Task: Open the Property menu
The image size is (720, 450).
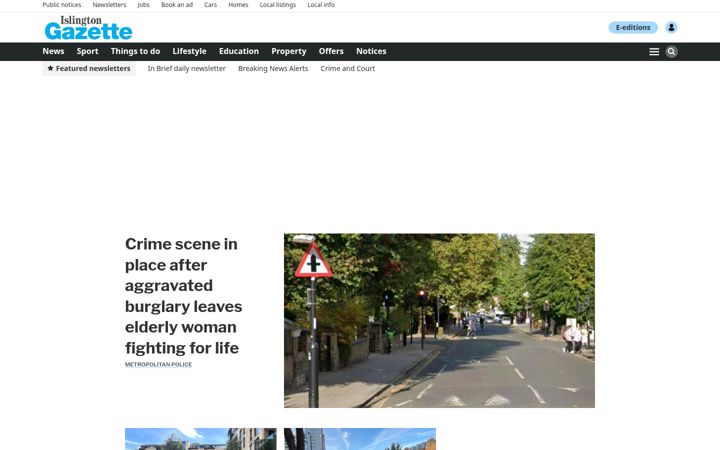Action: [289, 51]
